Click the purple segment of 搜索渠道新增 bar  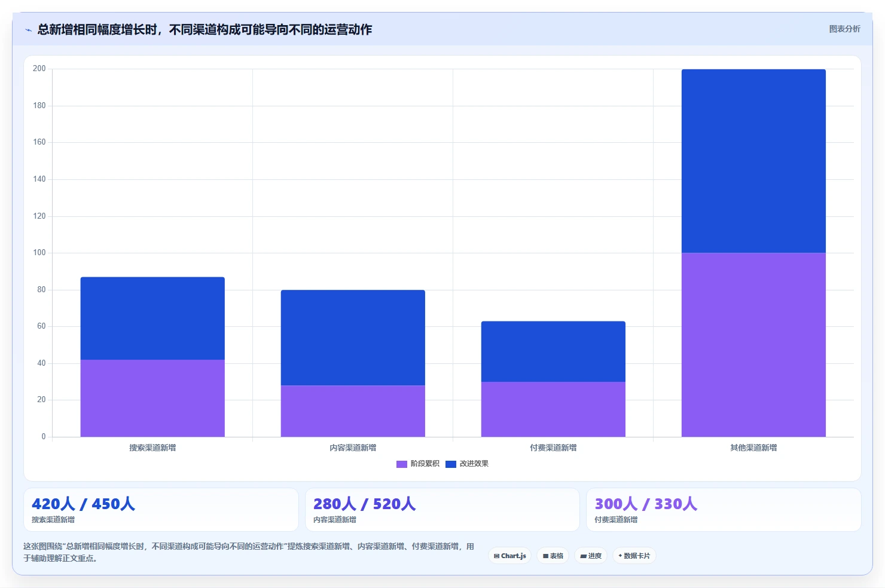coord(152,398)
